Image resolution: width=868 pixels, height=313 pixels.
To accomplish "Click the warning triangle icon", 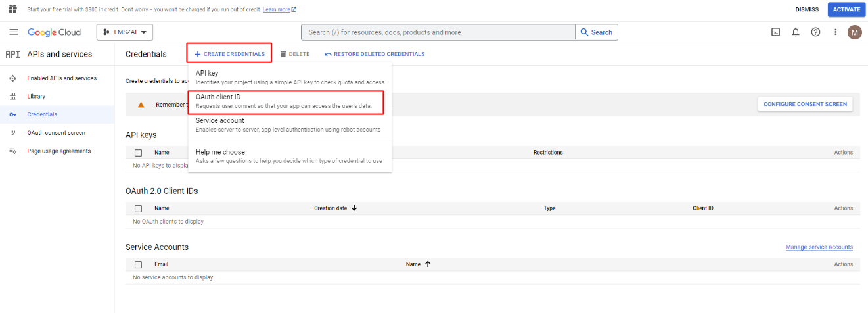I will [x=141, y=105].
